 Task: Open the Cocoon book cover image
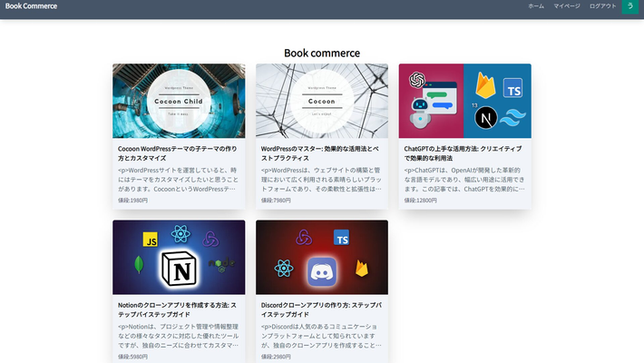(x=322, y=101)
